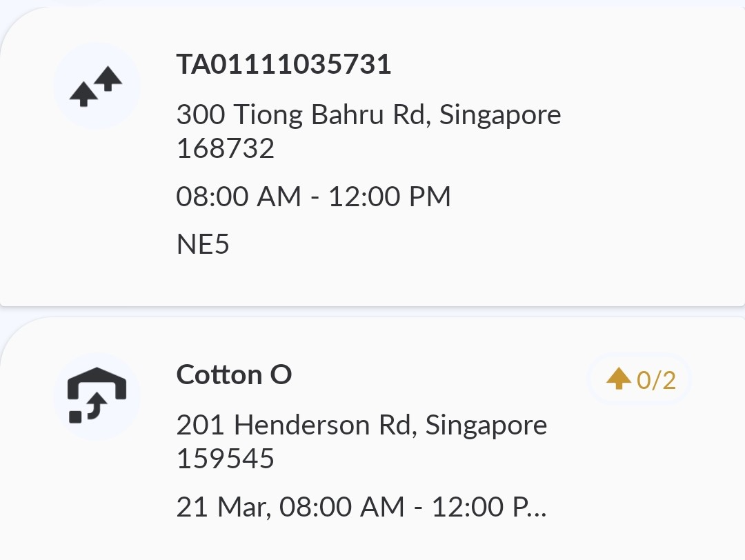Tap the postal code 159545

point(225,459)
